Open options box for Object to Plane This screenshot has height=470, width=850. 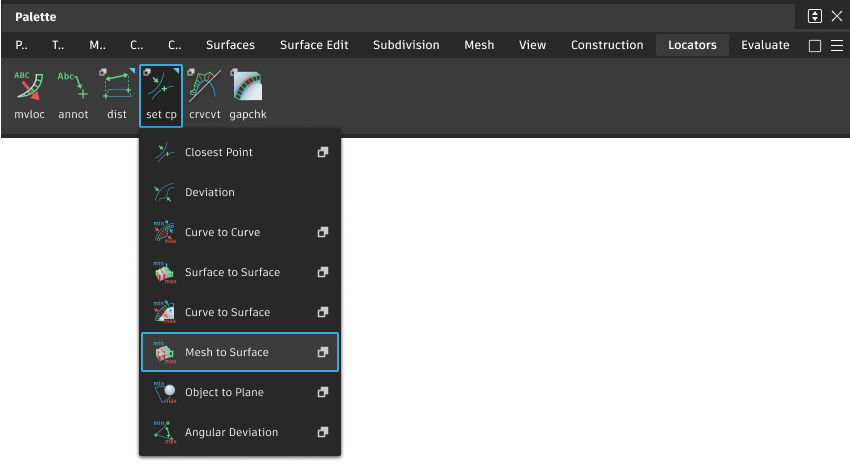(x=323, y=393)
